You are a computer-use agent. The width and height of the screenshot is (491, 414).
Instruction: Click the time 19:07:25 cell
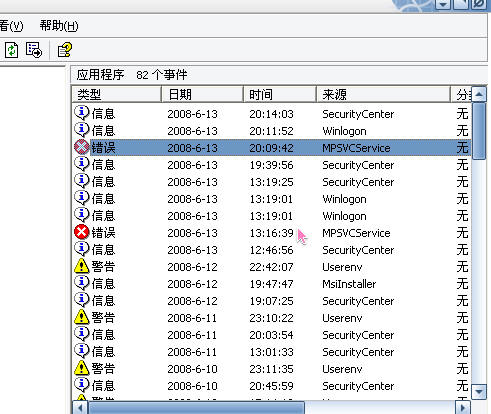point(271,301)
